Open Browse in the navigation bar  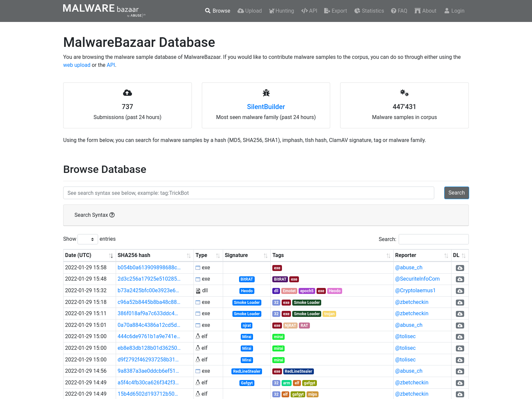coord(218,11)
